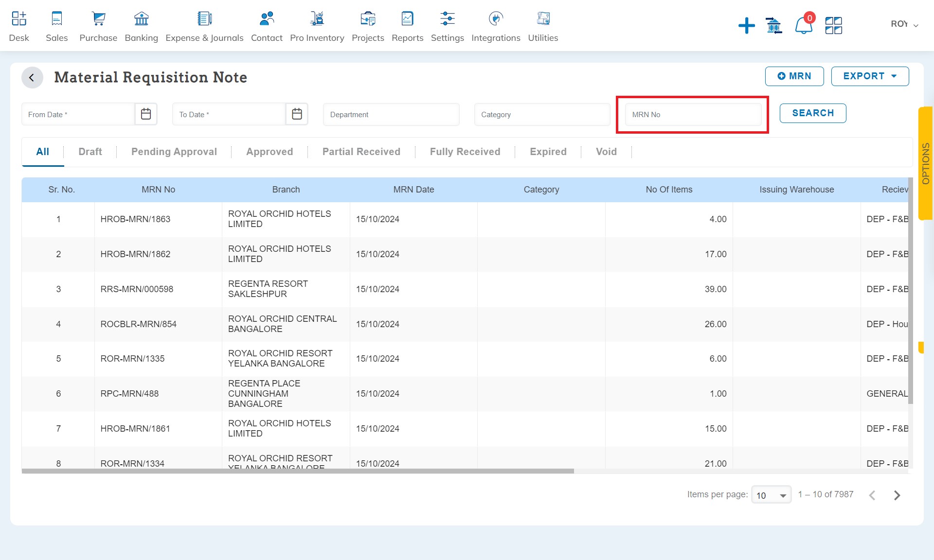
Task: Create a new MRN with the MRN button
Action: 794,76
